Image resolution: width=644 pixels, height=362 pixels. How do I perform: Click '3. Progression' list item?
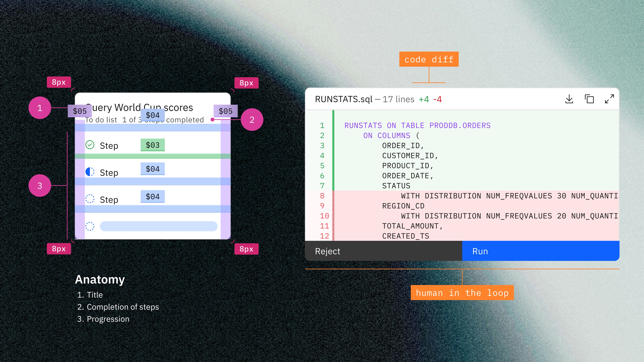103,319
